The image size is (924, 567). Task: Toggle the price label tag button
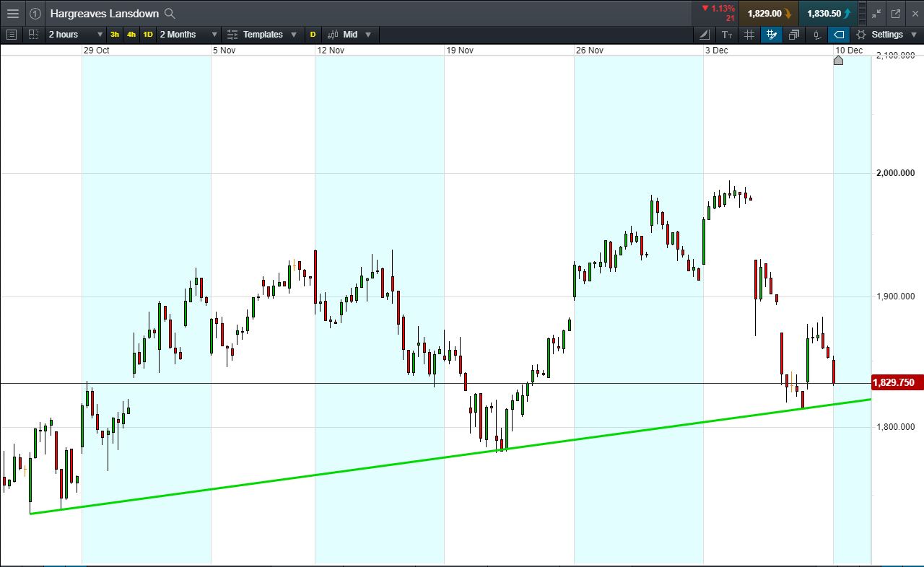pyautogui.click(x=839, y=35)
